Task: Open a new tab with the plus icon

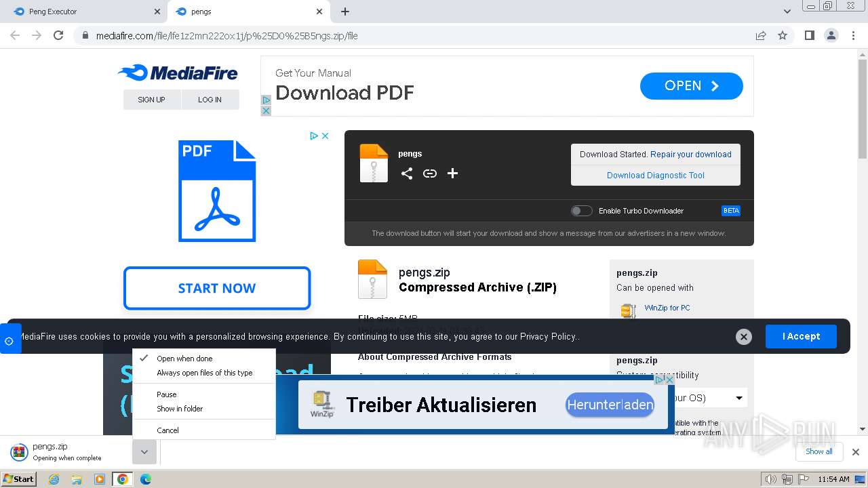Action: tap(345, 12)
